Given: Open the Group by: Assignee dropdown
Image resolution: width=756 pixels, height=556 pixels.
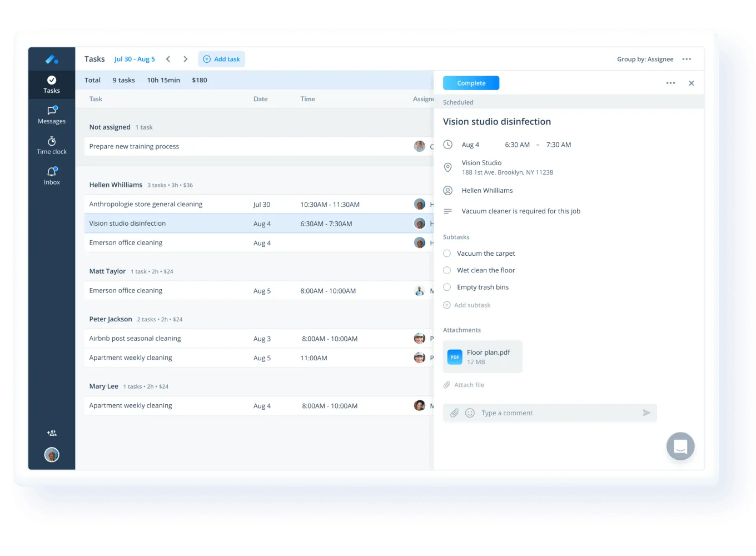Looking at the screenshot, I should (645, 59).
